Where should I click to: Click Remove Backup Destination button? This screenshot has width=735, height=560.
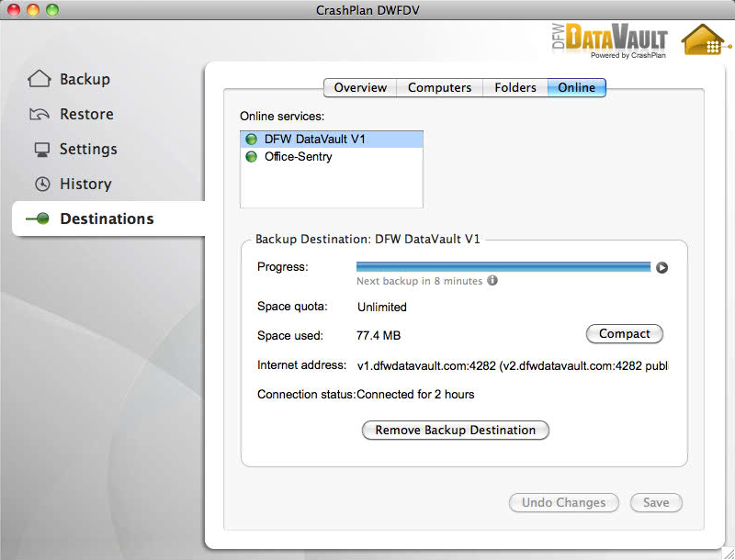tap(455, 430)
